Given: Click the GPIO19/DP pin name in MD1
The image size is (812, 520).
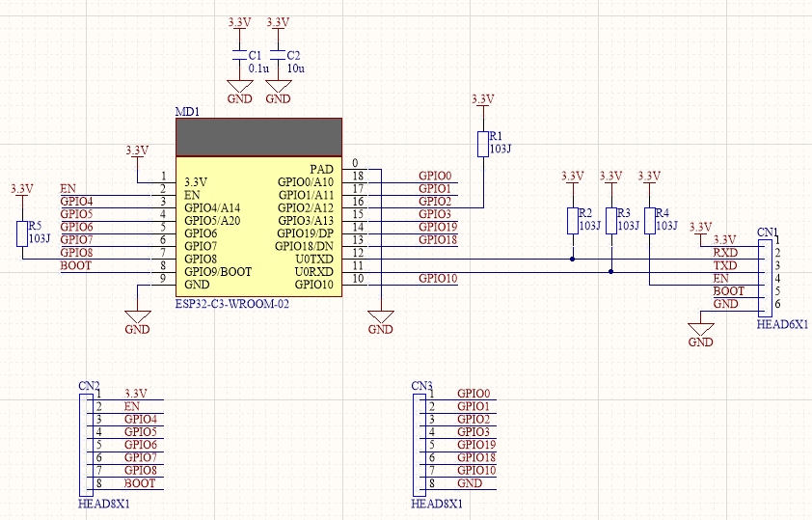Looking at the screenshot, I should tap(305, 233).
